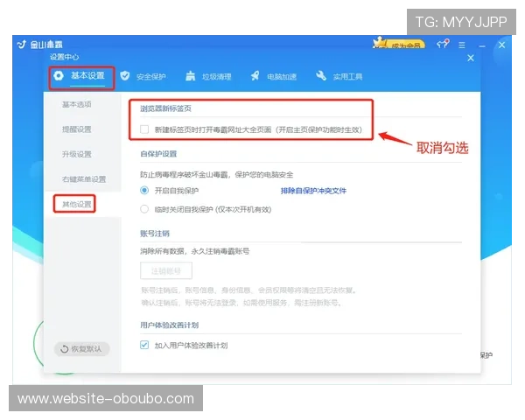Click the text 消除所有数据，永久注销毒霸账号
The width and height of the screenshot is (525, 420).
point(194,251)
